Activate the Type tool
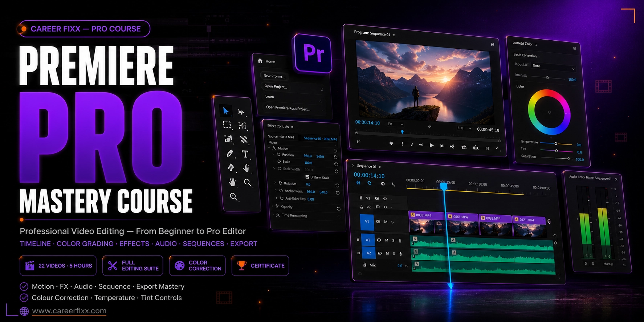This screenshot has width=644, height=322. pyautogui.click(x=245, y=154)
